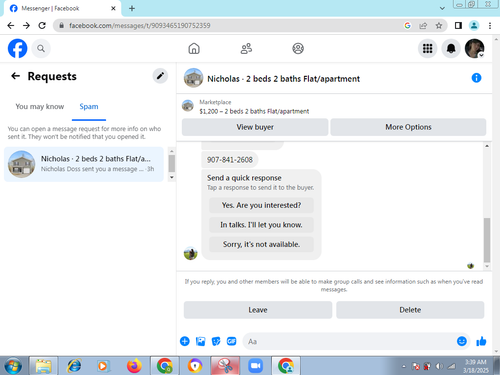The image size is (500, 375).
Task: Open the emoji picker
Action: pos(462,341)
